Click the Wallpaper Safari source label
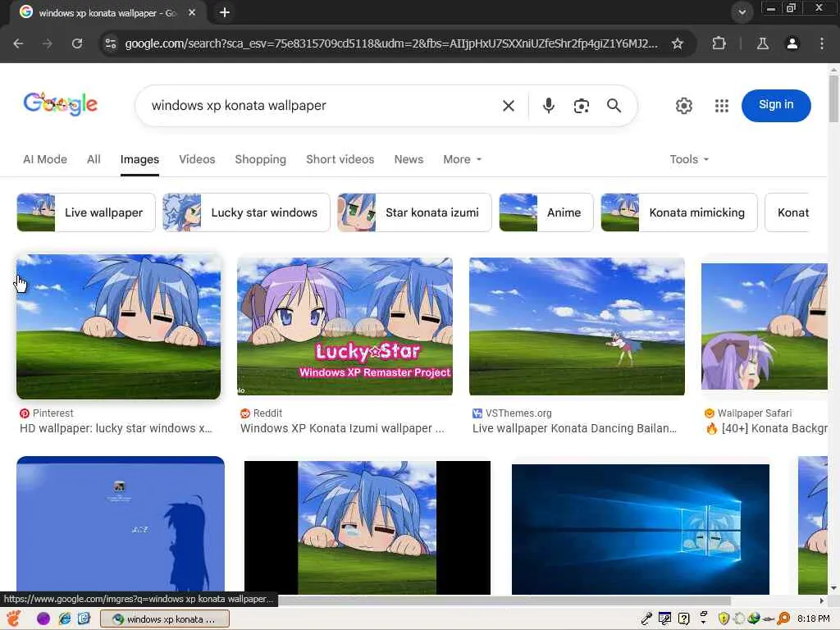 (x=748, y=413)
